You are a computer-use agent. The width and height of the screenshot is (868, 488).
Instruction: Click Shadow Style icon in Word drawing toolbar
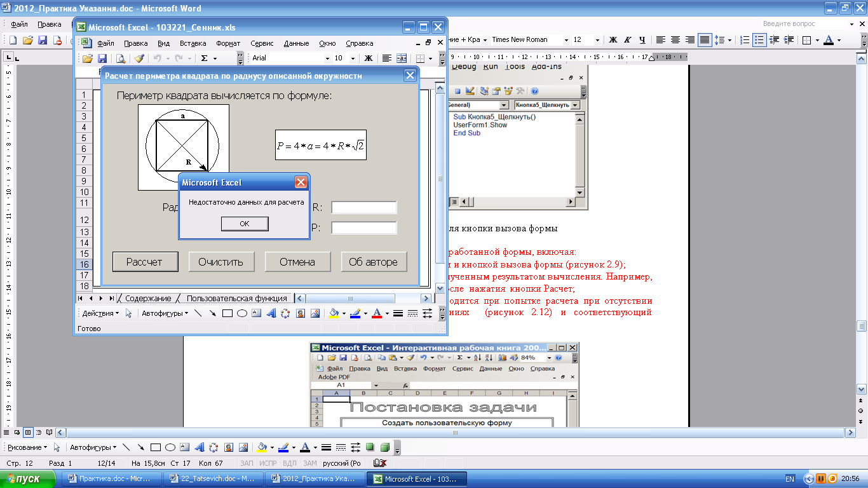click(x=370, y=447)
